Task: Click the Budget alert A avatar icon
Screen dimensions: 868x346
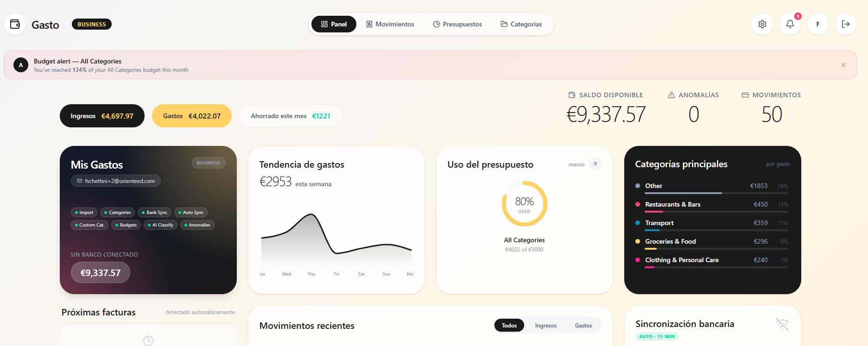Action: pyautogui.click(x=21, y=65)
